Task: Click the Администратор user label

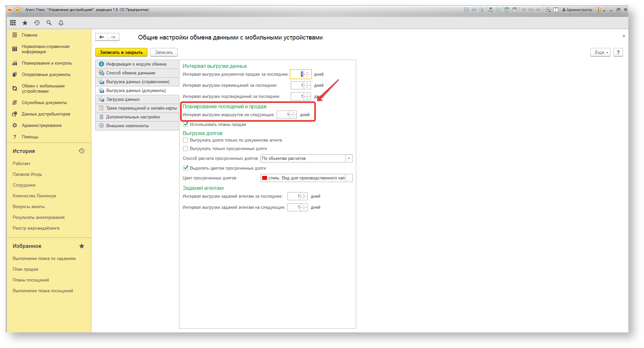Action: tap(577, 10)
